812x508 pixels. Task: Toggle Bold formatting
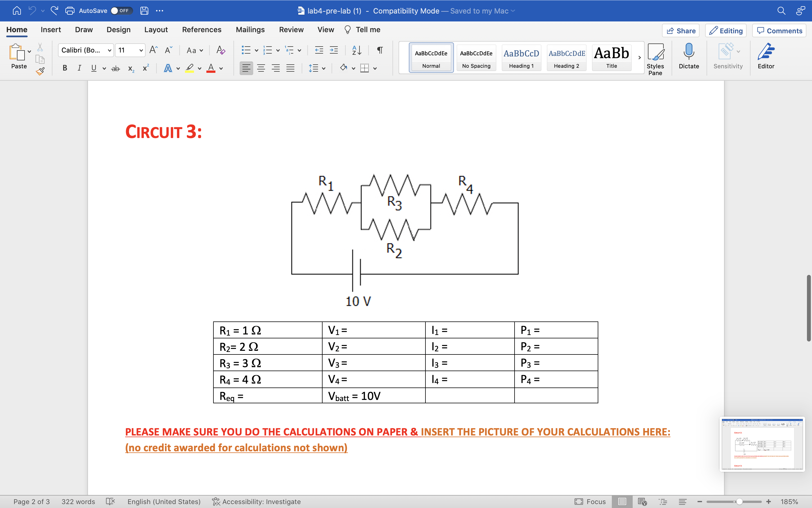coord(65,68)
